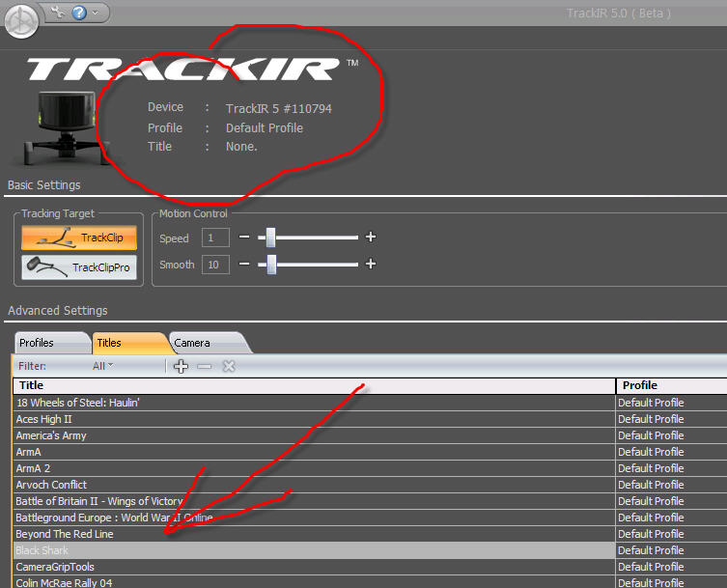Viewport: 727px width, 588px height.
Task: Switch to the Profiles tab
Action: (52, 343)
